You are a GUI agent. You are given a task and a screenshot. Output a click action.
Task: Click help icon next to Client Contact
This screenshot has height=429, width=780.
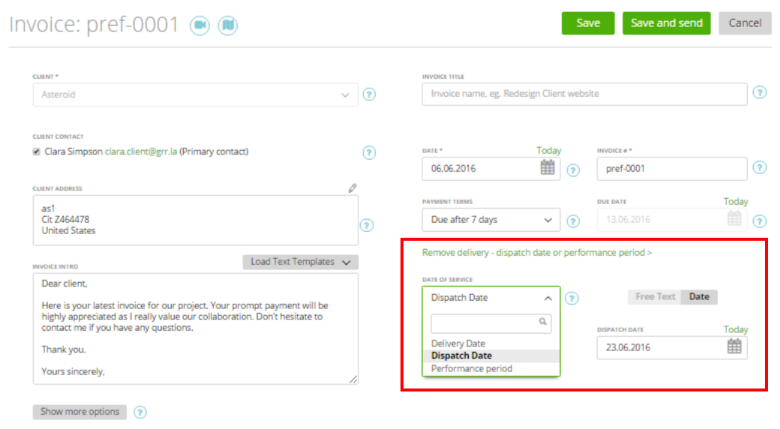point(369,152)
